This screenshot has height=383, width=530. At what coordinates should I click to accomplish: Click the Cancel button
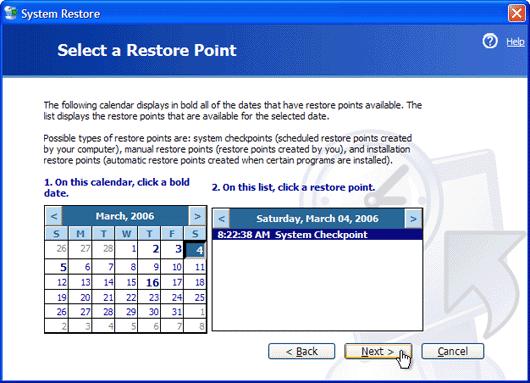[x=453, y=352]
